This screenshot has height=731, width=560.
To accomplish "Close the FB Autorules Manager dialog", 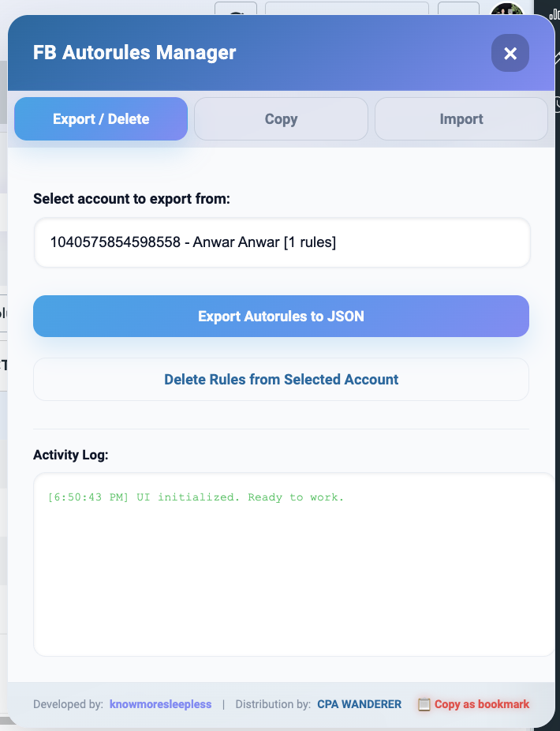I will (x=510, y=54).
